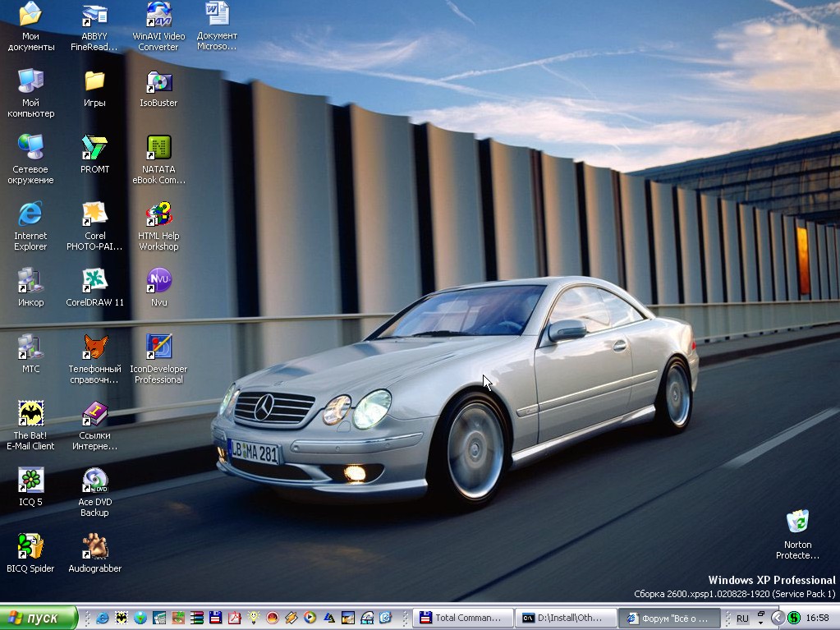Switch to Total Commander taskbar button
840x630 pixels.
pos(462,618)
